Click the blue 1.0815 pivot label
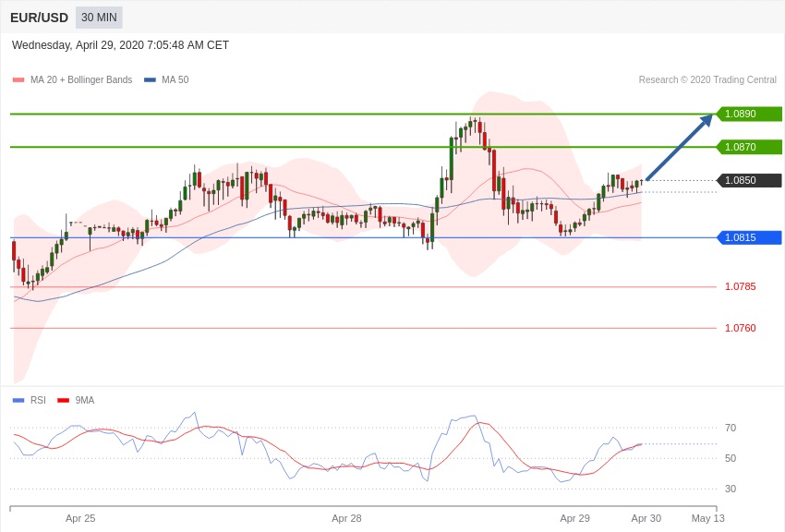Screen dimensions: 785x532 (x=750, y=237)
